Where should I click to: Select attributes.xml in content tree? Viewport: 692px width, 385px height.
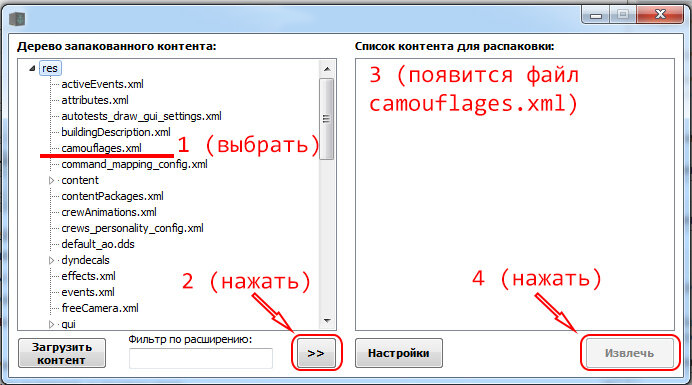pos(95,100)
